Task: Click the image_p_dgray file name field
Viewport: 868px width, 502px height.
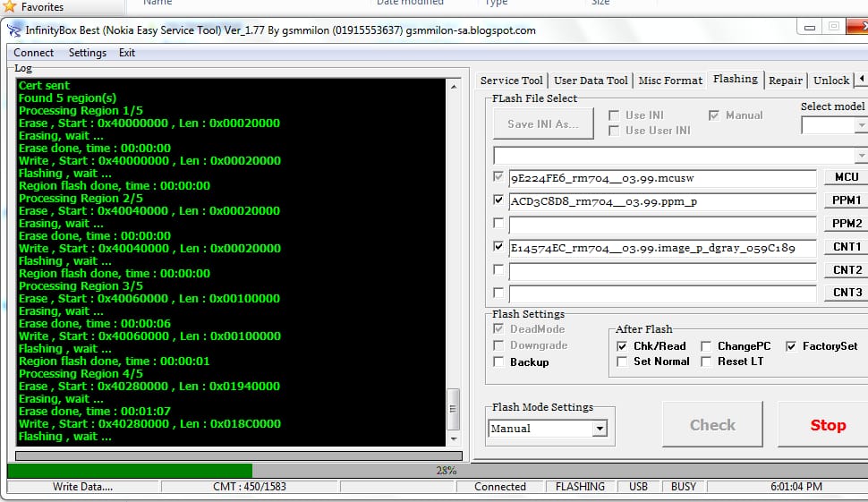Action: pyautogui.click(x=662, y=248)
